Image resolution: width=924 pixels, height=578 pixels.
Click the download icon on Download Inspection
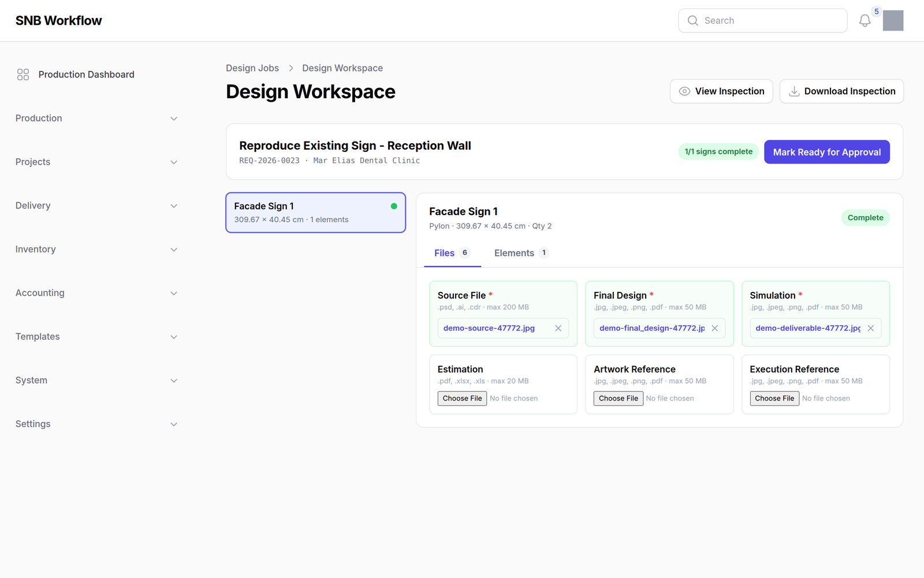(794, 91)
